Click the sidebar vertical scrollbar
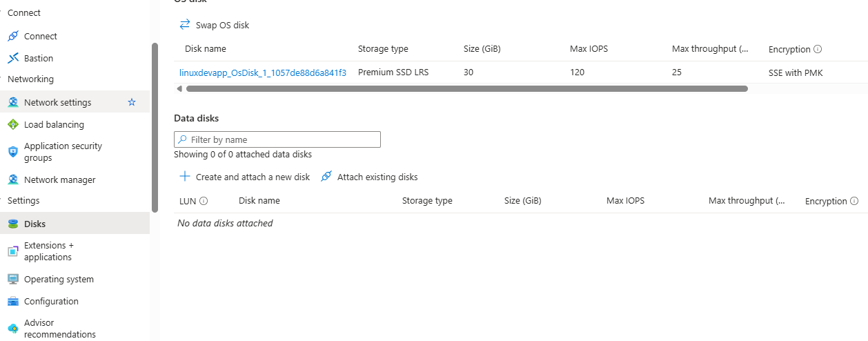The height and width of the screenshot is (341, 868). [x=155, y=128]
